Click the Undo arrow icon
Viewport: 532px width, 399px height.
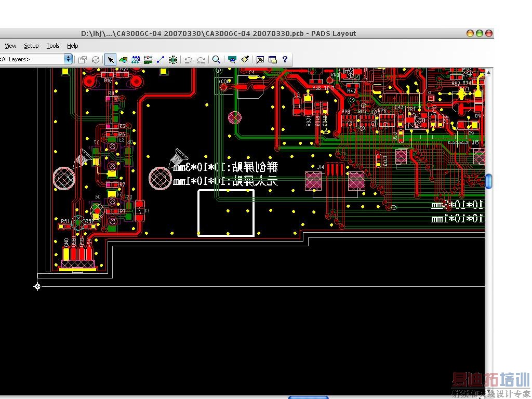[188, 60]
